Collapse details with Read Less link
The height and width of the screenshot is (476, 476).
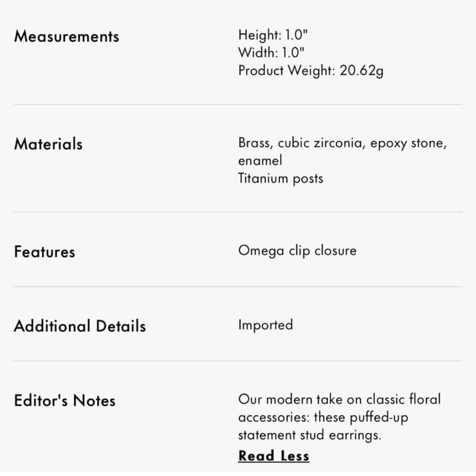[273, 456]
